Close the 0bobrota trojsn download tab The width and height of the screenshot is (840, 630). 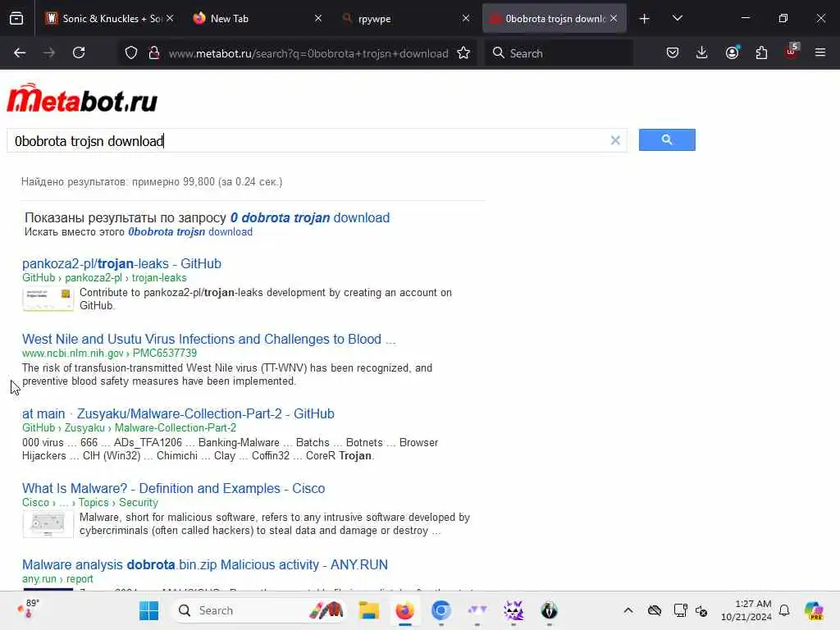point(614,18)
